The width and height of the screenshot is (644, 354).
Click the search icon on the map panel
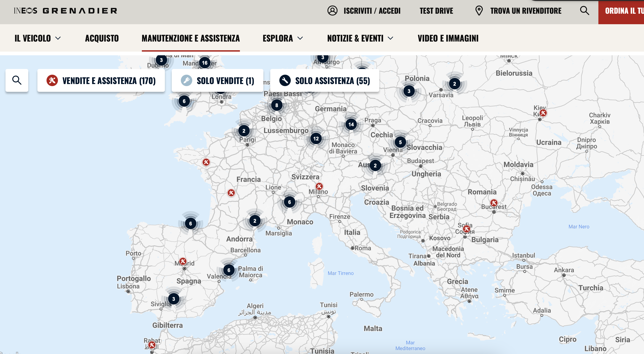click(x=17, y=80)
